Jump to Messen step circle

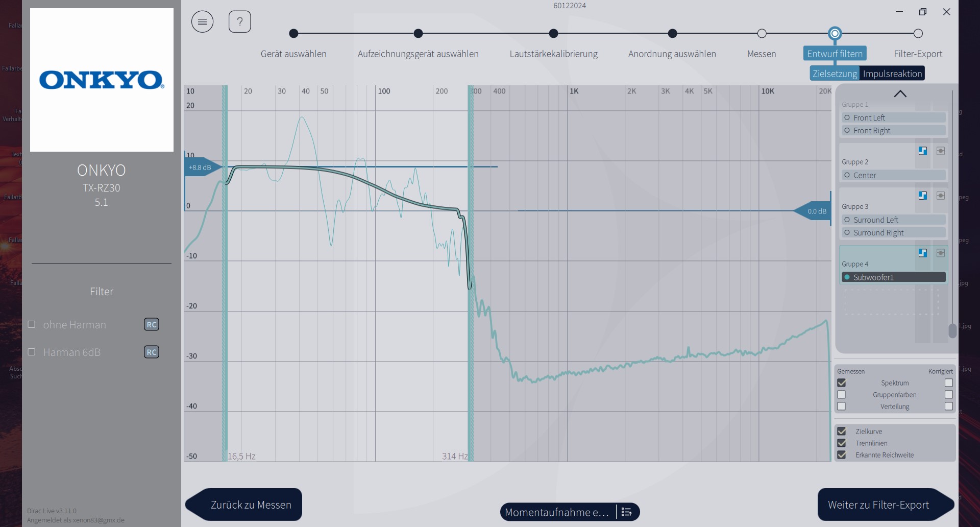(x=762, y=34)
